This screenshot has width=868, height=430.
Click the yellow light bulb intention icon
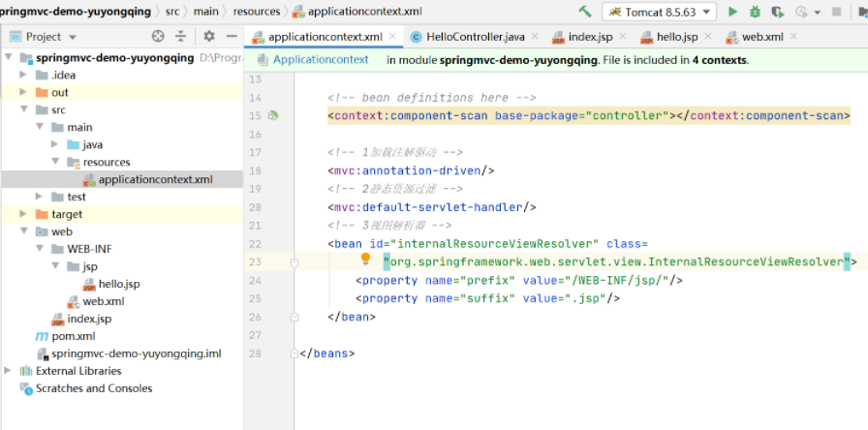(x=366, y=260)
